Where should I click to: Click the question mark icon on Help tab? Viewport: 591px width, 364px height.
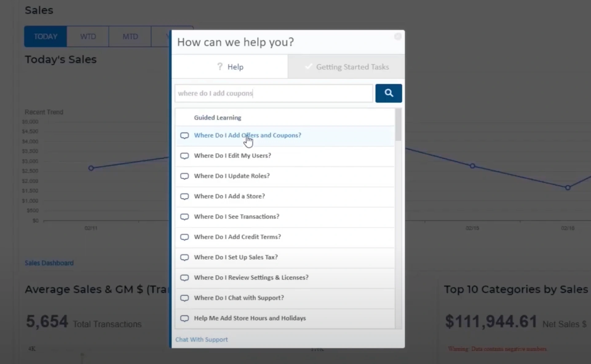coord(220,66)
